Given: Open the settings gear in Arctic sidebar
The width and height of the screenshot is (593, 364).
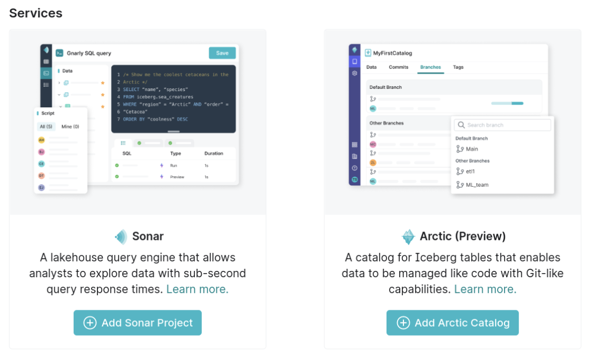Looking at the screenshot, I should [354, 73].
